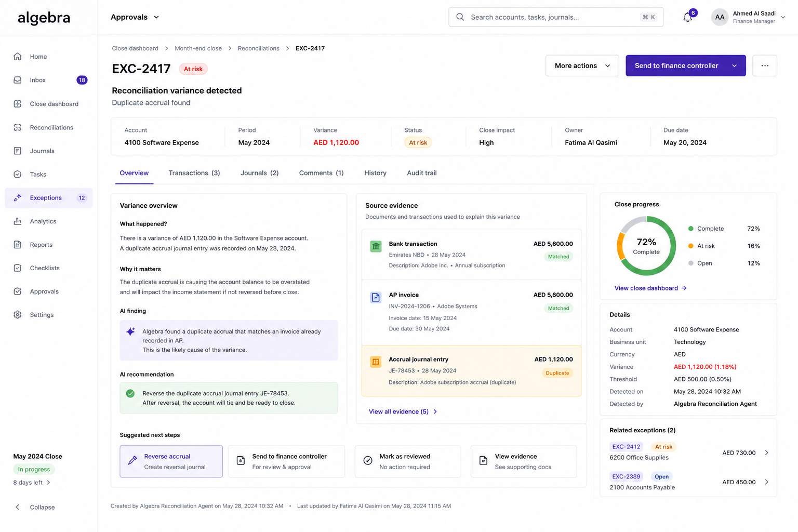Viewport: 798px width, 532px height.
Task: Click the green check icon in AI recommendation
Action: tap(130, 394)
